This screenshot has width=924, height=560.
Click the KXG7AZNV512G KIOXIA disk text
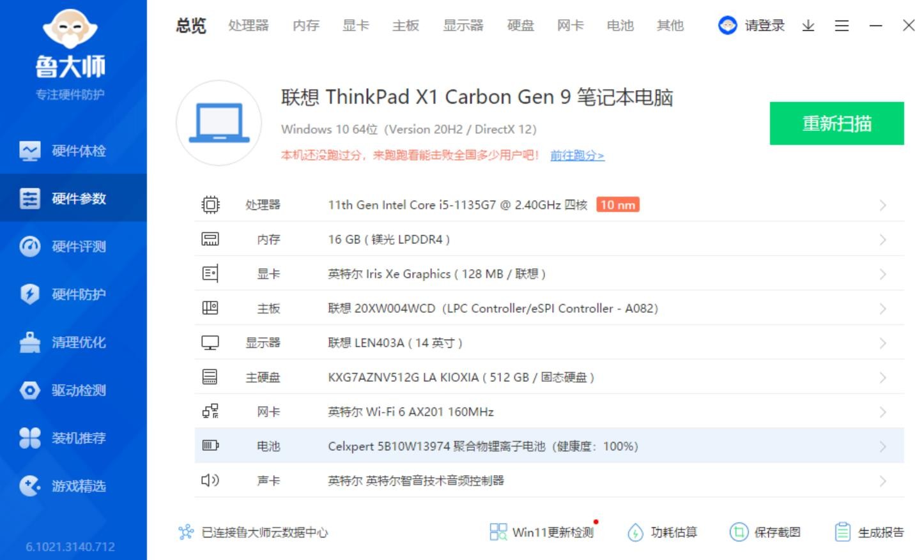461,377
